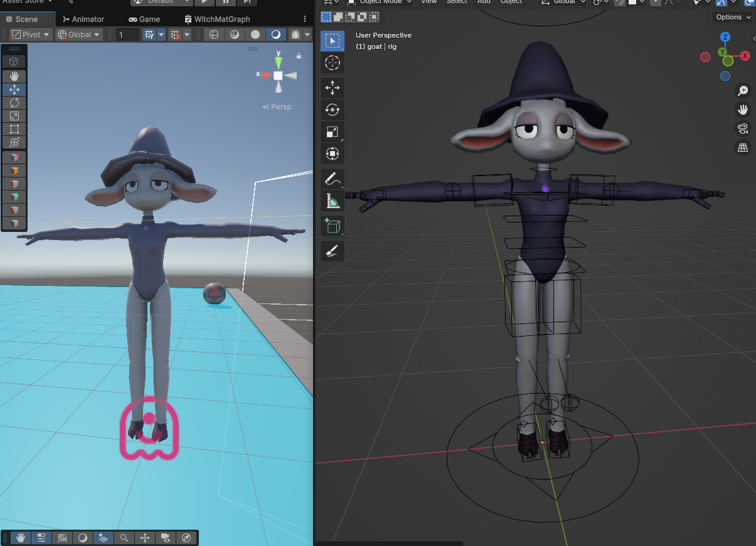Open the Unity tab options kebab menu
Image resolution: width=756 pixels, height=546 pixels.
click(x=306, y=19)
